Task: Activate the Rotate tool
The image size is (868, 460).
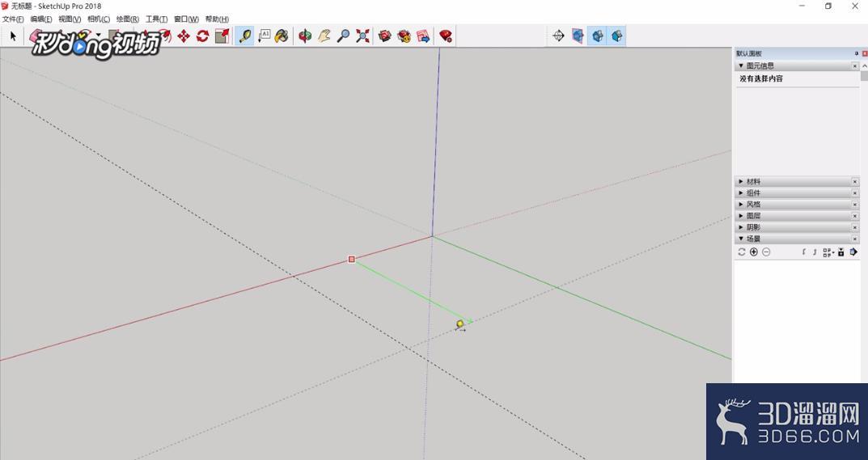Action: (x=202, y=36)
